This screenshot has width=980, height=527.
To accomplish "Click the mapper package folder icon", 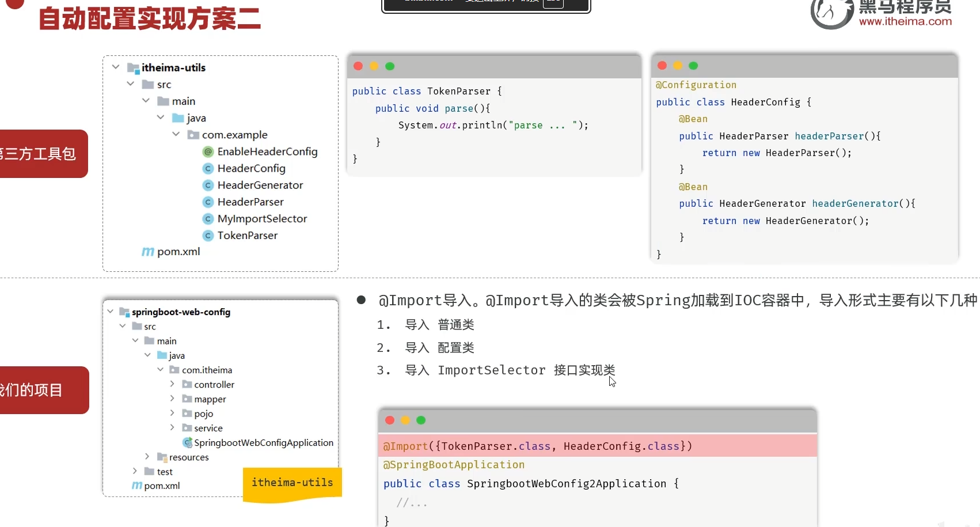I will tap(187, 399).
